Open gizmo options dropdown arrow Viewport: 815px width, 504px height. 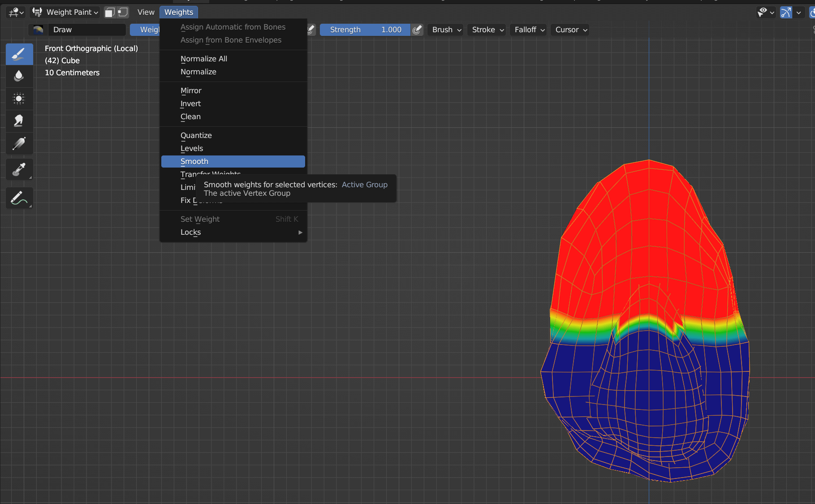click(798, 12)
